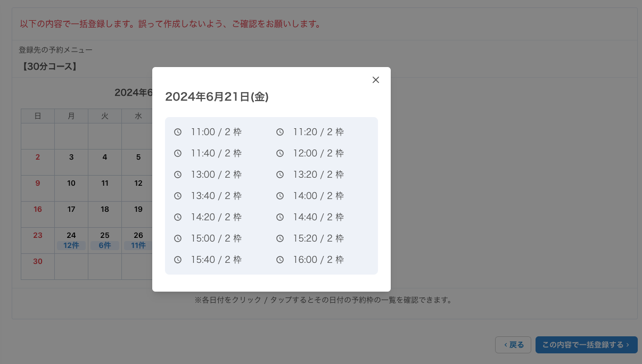
Task: Click the 12件 badge on the calendar
Action: [x=71, y=245]
